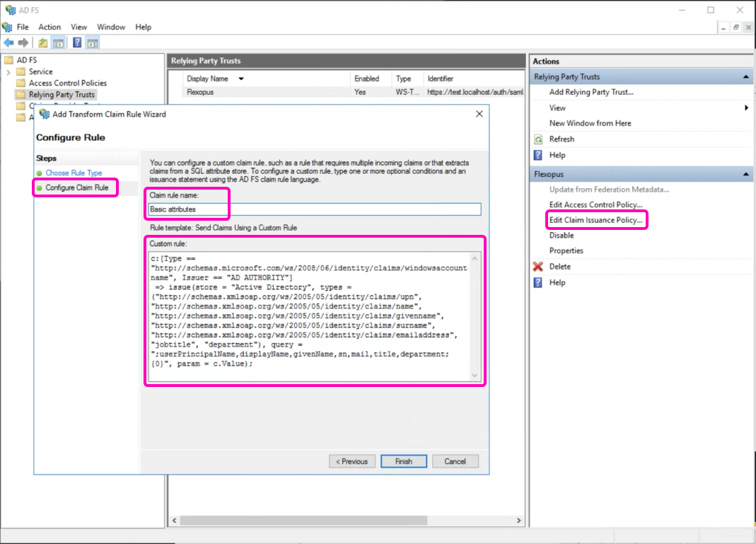Click the Finish button
Screen dimensions: 756x544
coord(403,461)
